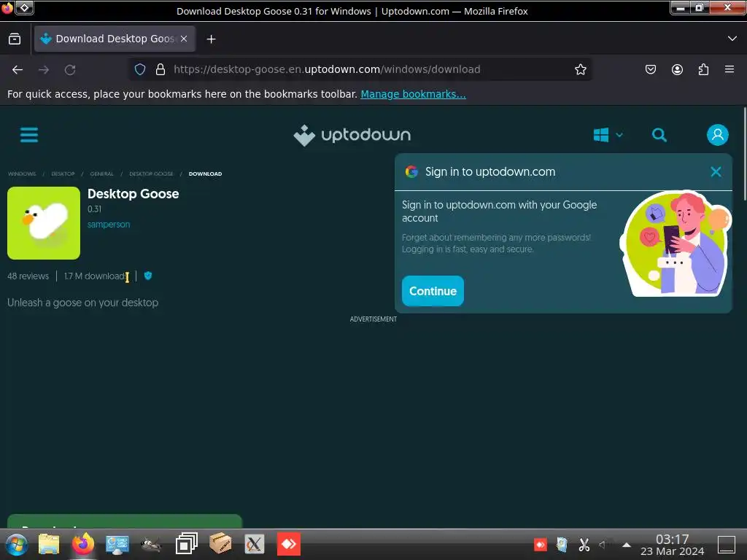Click the browser Back arrow
This screenshot has width=747, height=560.
tap(18, 70)
